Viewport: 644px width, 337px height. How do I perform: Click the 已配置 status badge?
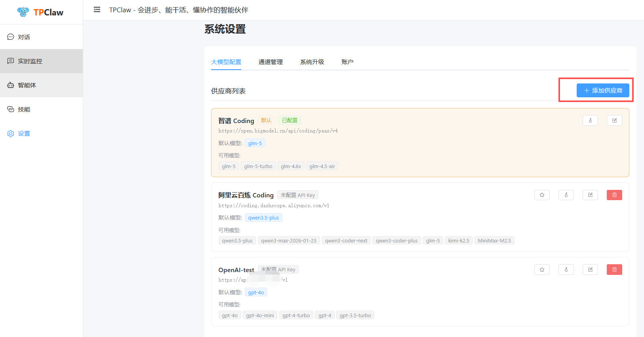click(290, 120)
